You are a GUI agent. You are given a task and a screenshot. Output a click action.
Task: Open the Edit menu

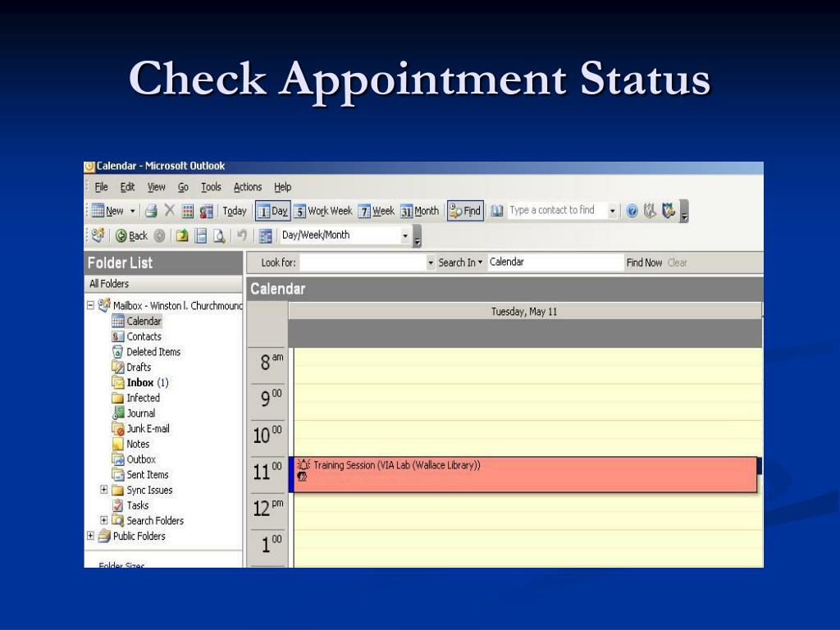pyautogui.click(x=127, y=187)
